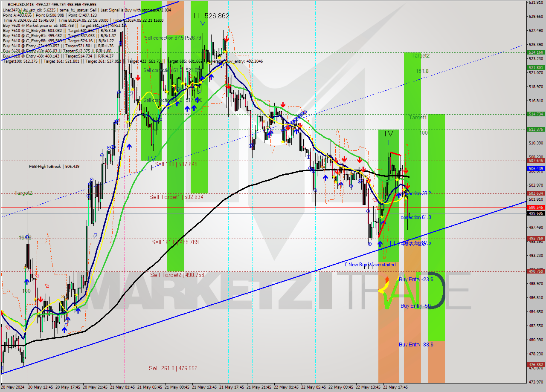The height and width of the screenshot is (392, 546).
Task: Click the red 495.769 price tag
Action: coord(536,239)
